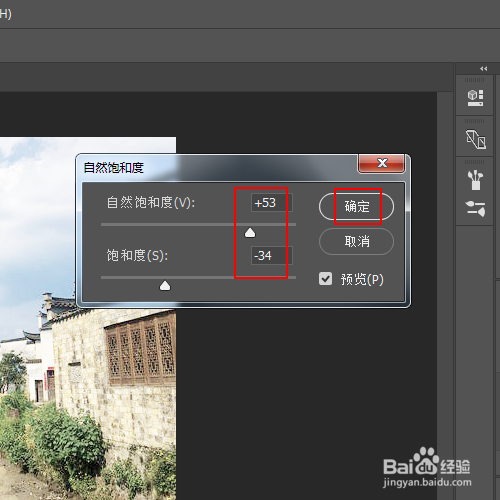Image resolution: width=500 pixels, height=500 pixels.
Task: Open the brushes panel icon
Action: coord(475,180)
